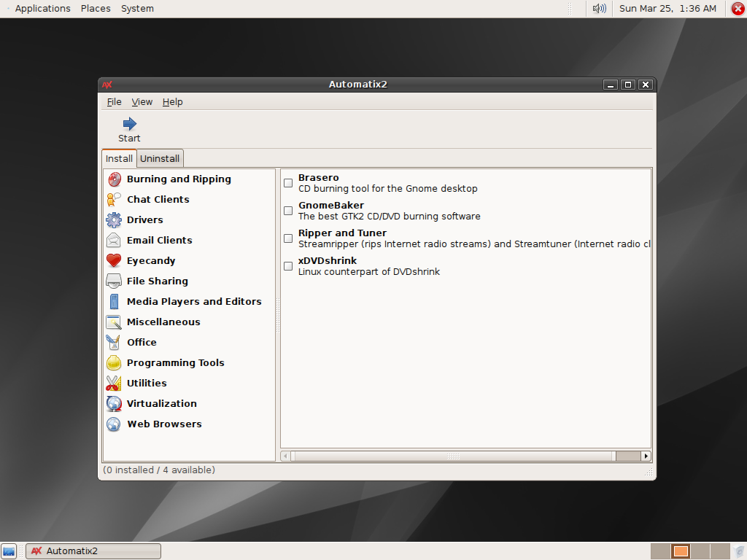The image size is (747, 560).
Task: Select the Burning and Ripping disc icon
Action: point(114,179)
